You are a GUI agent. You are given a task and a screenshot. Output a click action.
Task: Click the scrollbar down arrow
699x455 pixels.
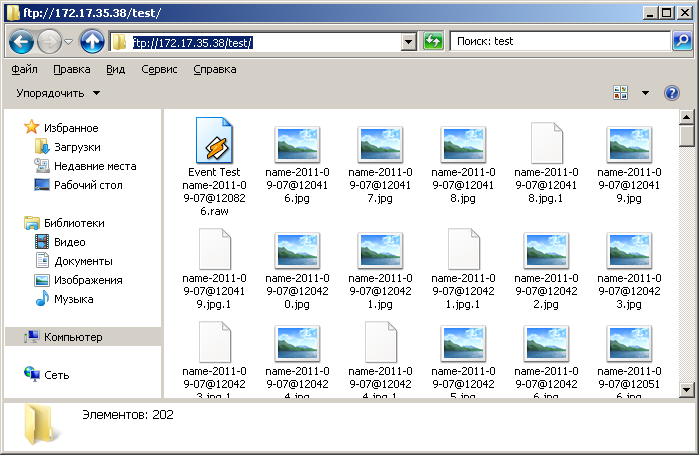pyautogui.click(x=687, y=390)
